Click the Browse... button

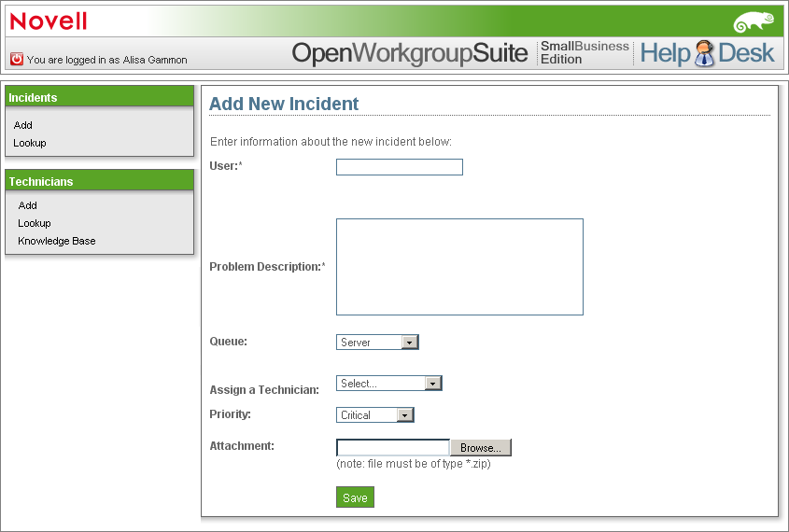pos(481,447)
